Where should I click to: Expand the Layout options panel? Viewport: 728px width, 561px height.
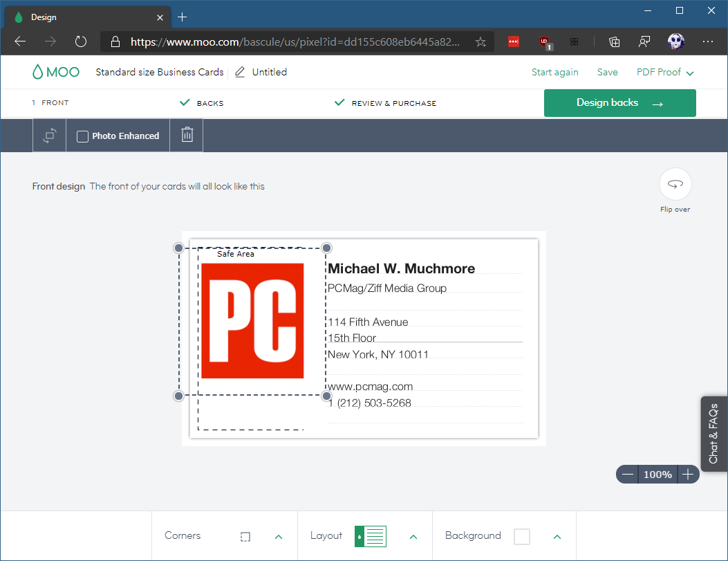pyautogui.click(x=413, y=537)
